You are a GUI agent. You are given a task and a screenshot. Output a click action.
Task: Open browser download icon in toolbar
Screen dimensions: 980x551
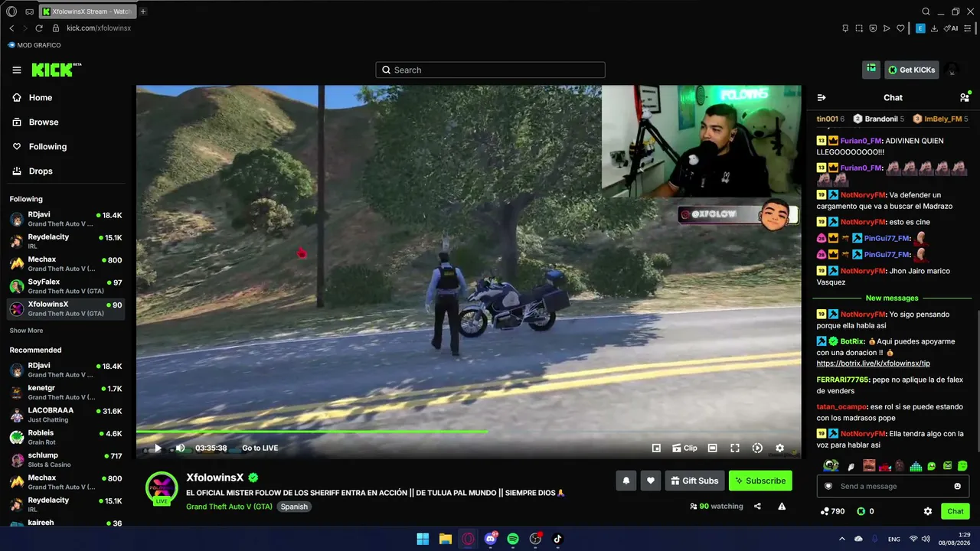(934, 28)
